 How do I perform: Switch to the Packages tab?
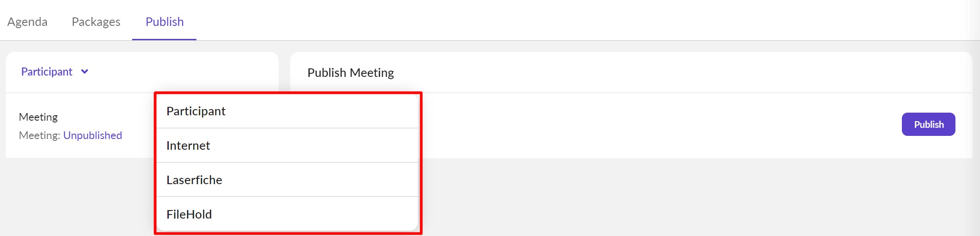pos(96,21)
